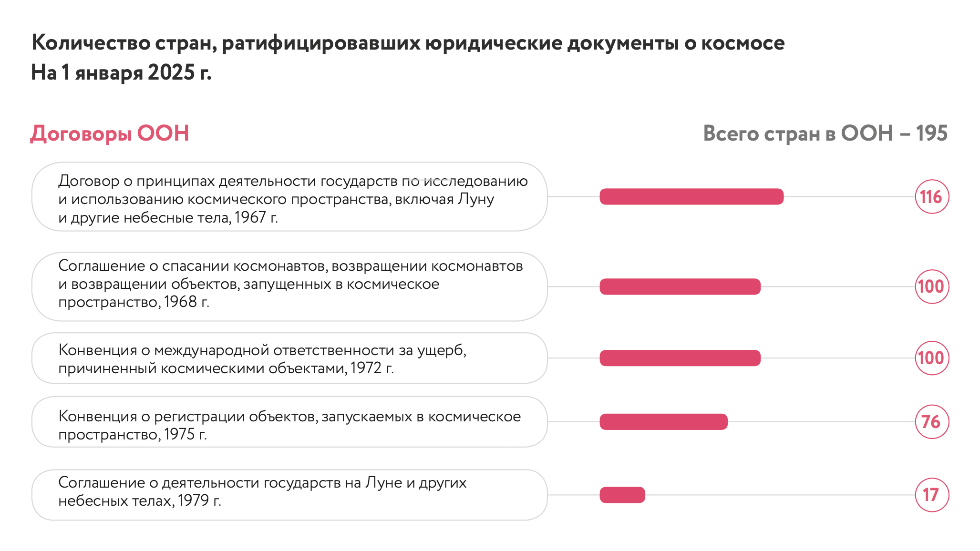Image resolution: width=980 pixels, height=551 pixels.
Task: Click the red bar for the 1968 agreement
Action: [x=680, y=286]
